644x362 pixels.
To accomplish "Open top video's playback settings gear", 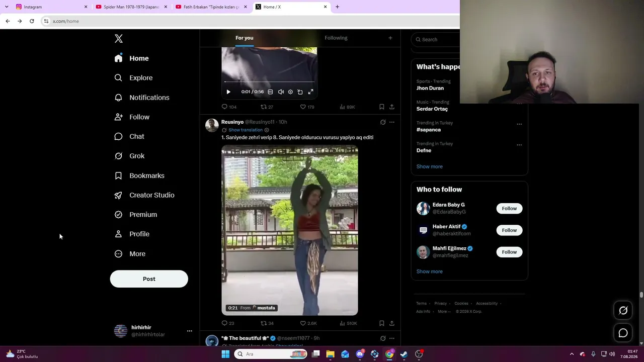I will click(x=290, y=92).
